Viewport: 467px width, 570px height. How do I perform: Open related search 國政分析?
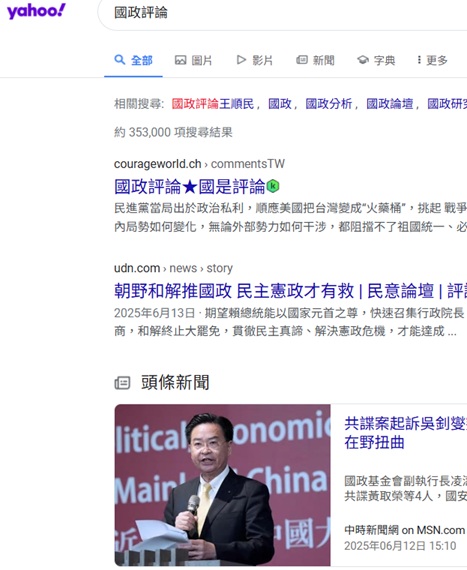[329, 104]
